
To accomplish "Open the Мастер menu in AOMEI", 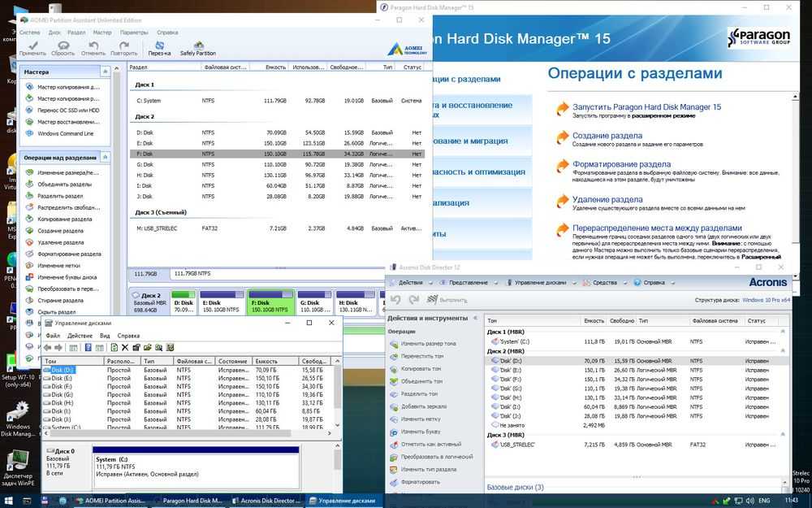I will [102, 33].
